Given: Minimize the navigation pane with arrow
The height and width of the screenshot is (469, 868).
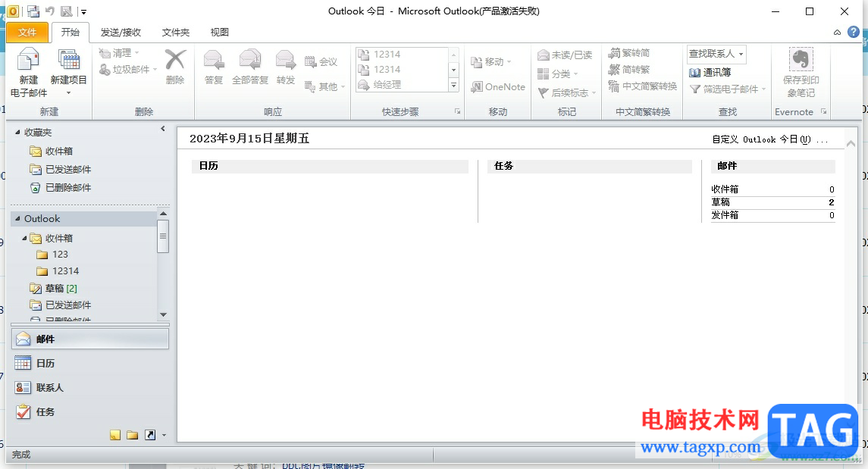Looking at the screenshot, I should coord(163,129).
